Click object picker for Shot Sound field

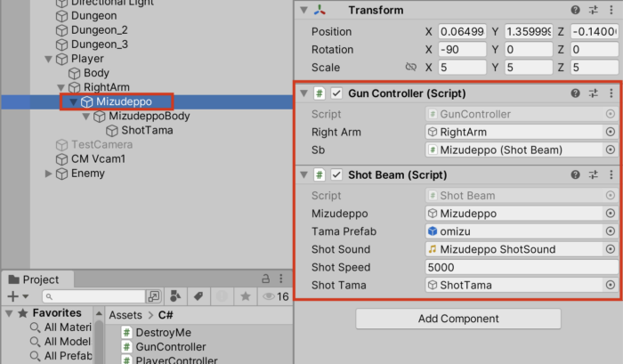pos(610,249)
